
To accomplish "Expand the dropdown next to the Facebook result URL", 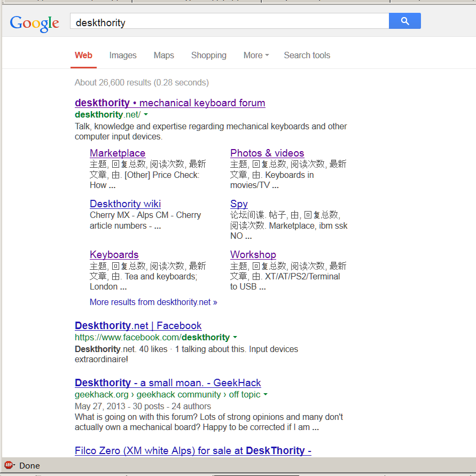I will (x=235, y=338).
